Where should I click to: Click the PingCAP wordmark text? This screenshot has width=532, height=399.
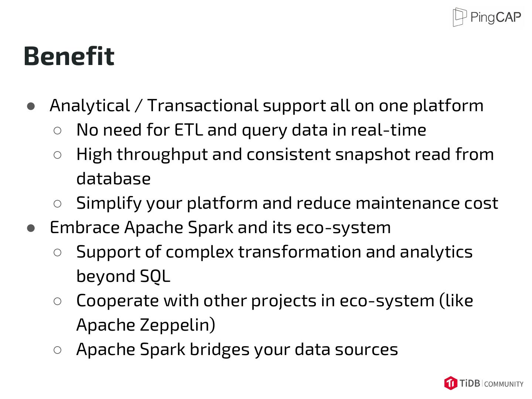coord(496,17)
